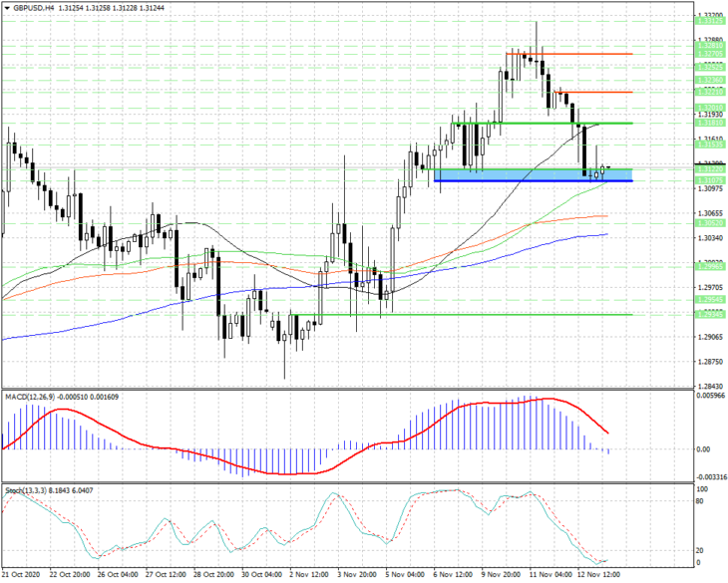
Task: Click the Stochastic 20 level scale label
Action: coord(700,550)
